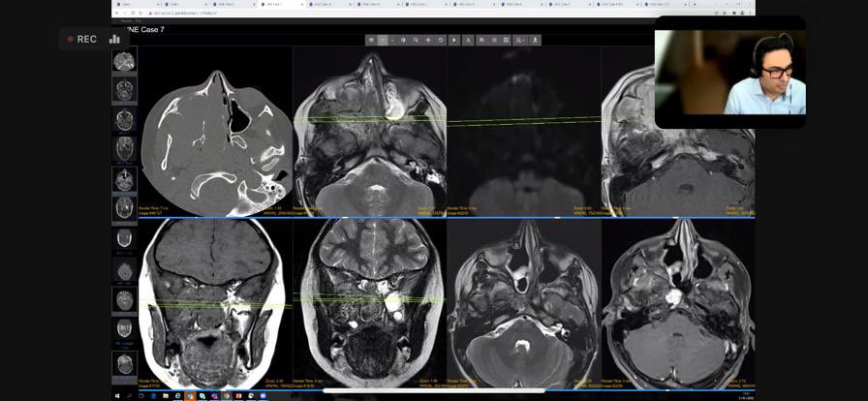Click the white horizontal scrollbar at bottom
Image resolution: width=868 pixels, height=401 pixels.
click(434, 391)
